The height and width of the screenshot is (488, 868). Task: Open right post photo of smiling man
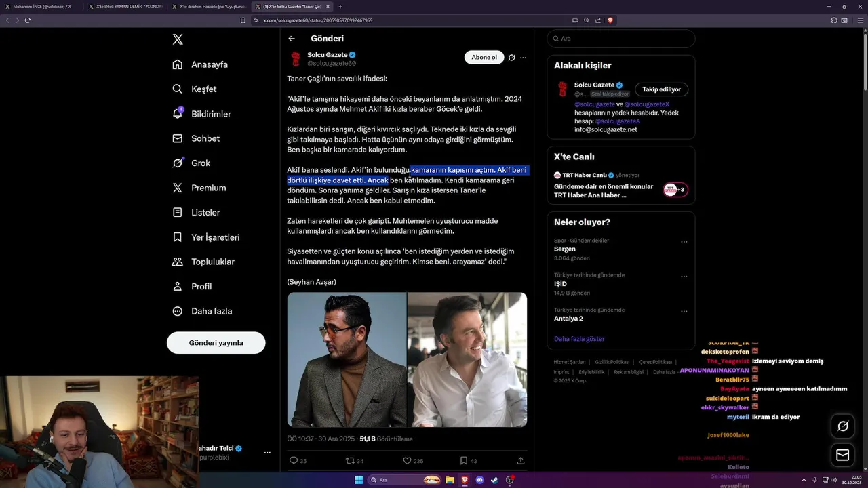tap(467, 360)
